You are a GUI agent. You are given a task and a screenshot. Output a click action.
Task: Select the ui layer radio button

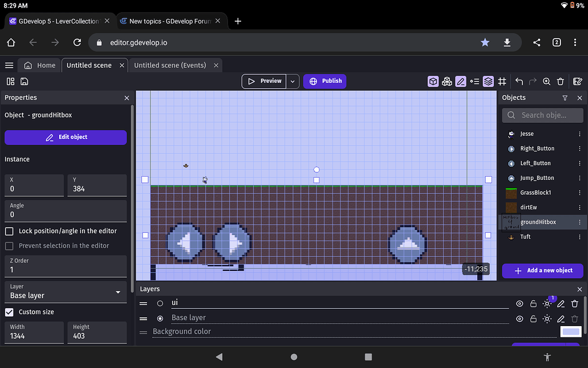click(160, 303)
